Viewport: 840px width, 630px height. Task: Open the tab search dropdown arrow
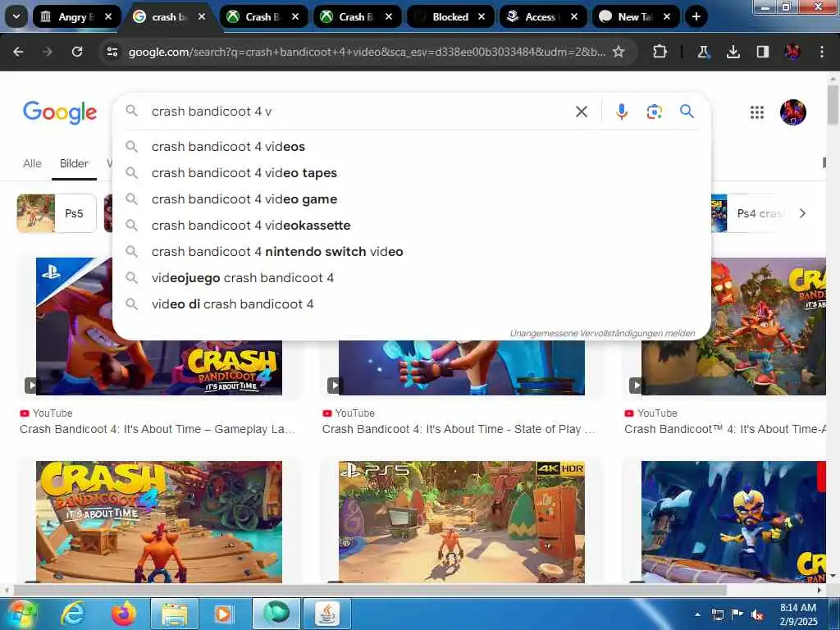click(16, 16)
